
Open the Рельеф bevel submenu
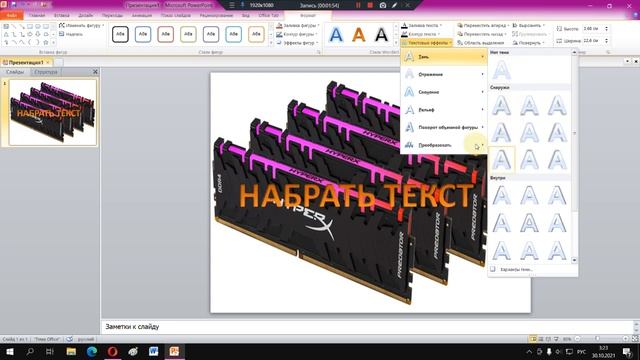point(444,110)
